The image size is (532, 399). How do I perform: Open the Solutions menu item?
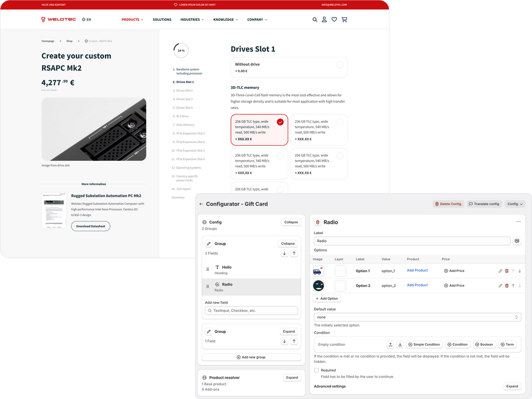[x=162, y=20]
